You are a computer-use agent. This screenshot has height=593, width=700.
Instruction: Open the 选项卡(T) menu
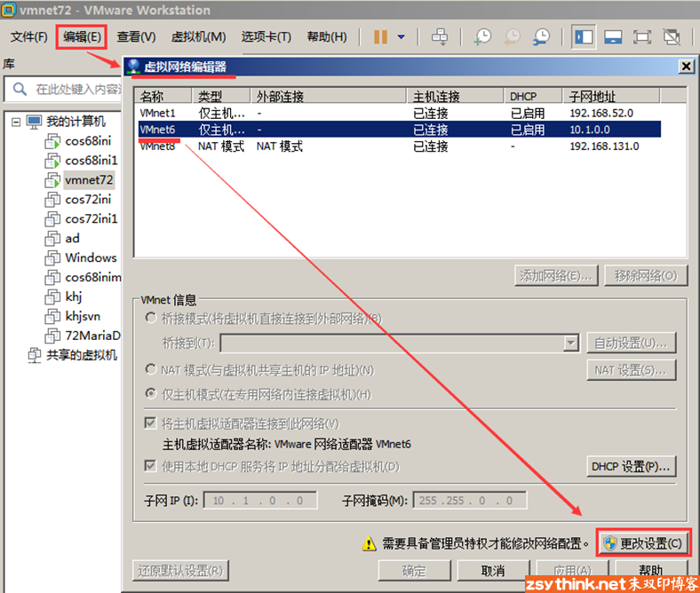266,36
